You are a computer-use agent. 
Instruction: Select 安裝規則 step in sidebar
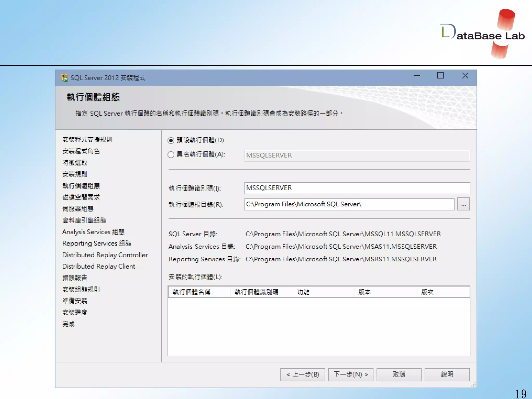click(x=75, y=174)
